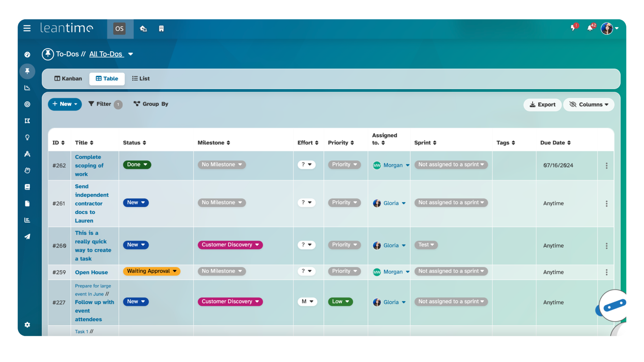Click the hamburger menu beside leantime logo
The width and height of the screenshot is (644, 362).
(x=27, y=28)
